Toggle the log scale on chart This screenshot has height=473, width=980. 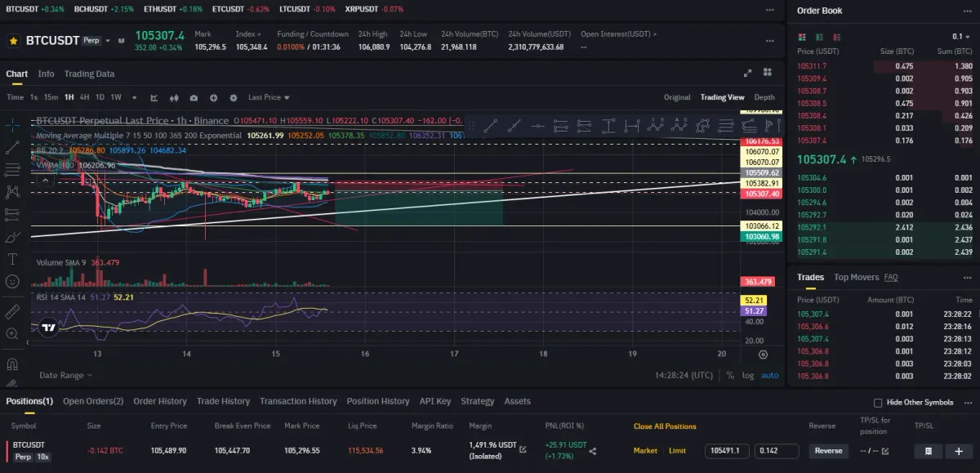click(747, 375)
